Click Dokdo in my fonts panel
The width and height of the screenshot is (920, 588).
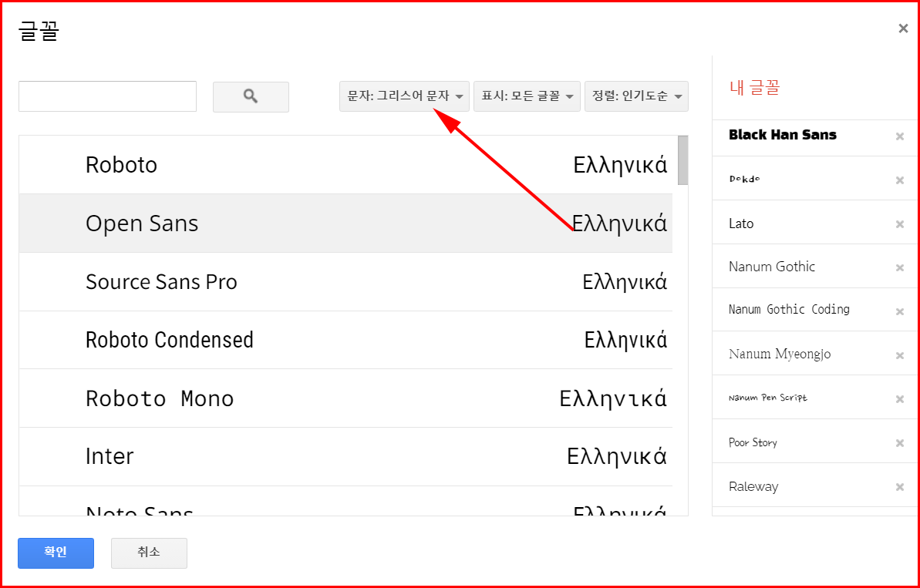(x=744, y=179)
